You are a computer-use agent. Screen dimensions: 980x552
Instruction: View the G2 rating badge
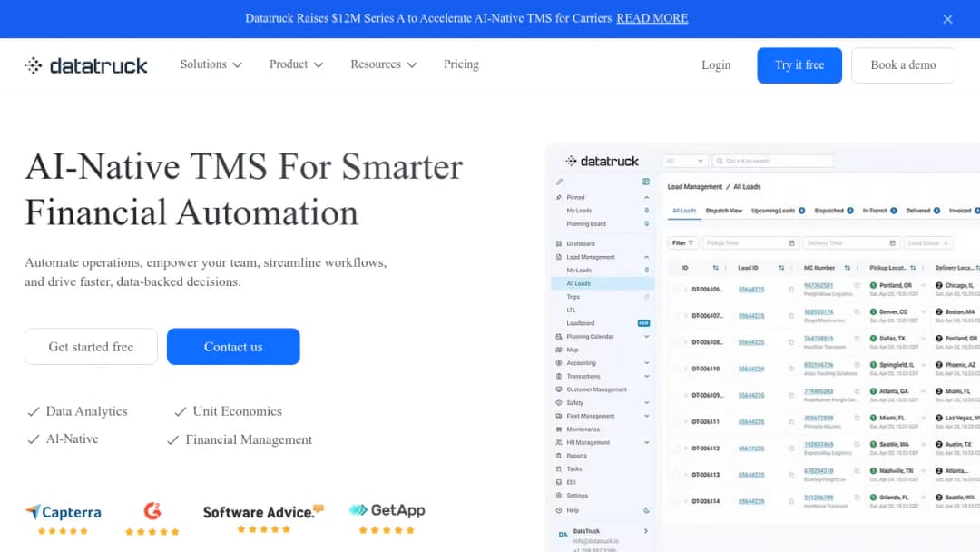(152, 519)
